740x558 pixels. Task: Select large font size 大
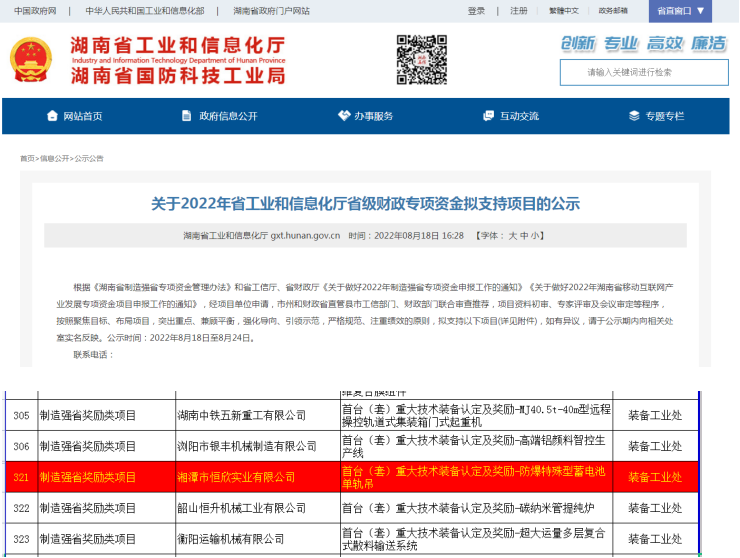[x=513, y=236]
